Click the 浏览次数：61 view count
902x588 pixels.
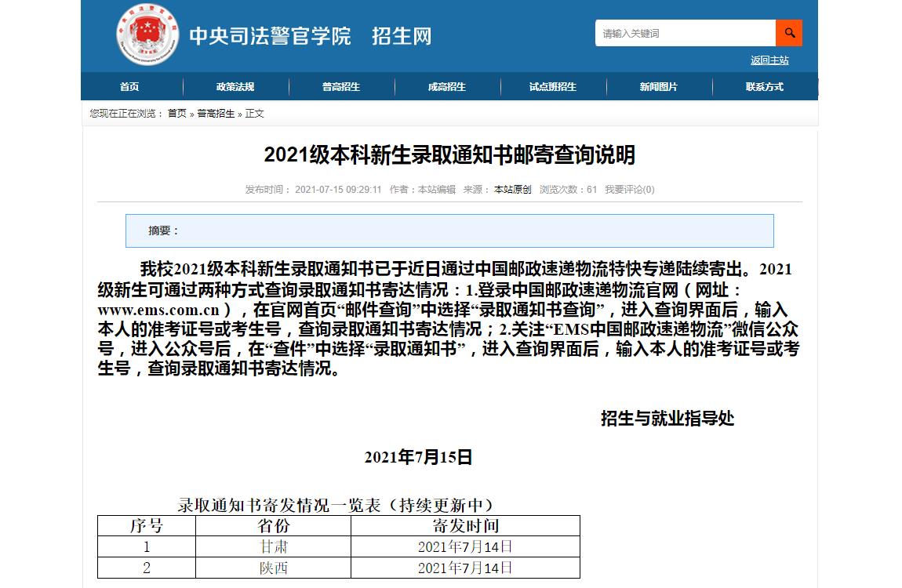tap(568, 190)
